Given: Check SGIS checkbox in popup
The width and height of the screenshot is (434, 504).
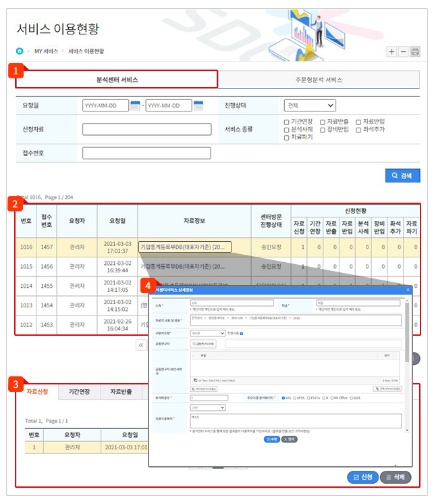Looking at the screenshot, I should click(352, 398).
